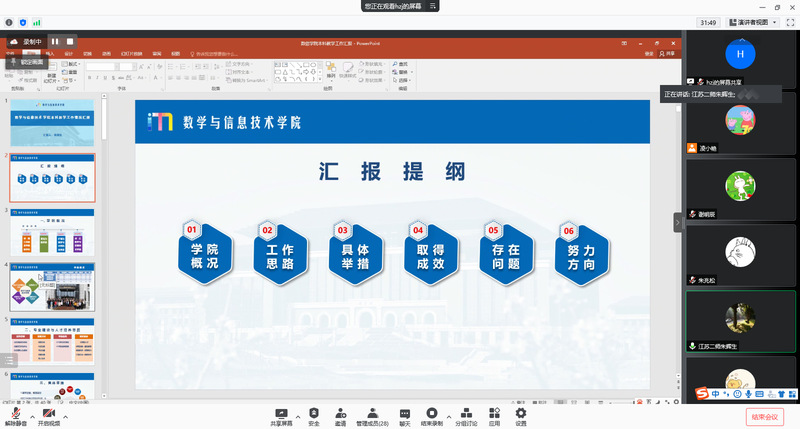Expand audio options arrow beside microphone
This screenshot has height=429, width=800.
point(32,412)
